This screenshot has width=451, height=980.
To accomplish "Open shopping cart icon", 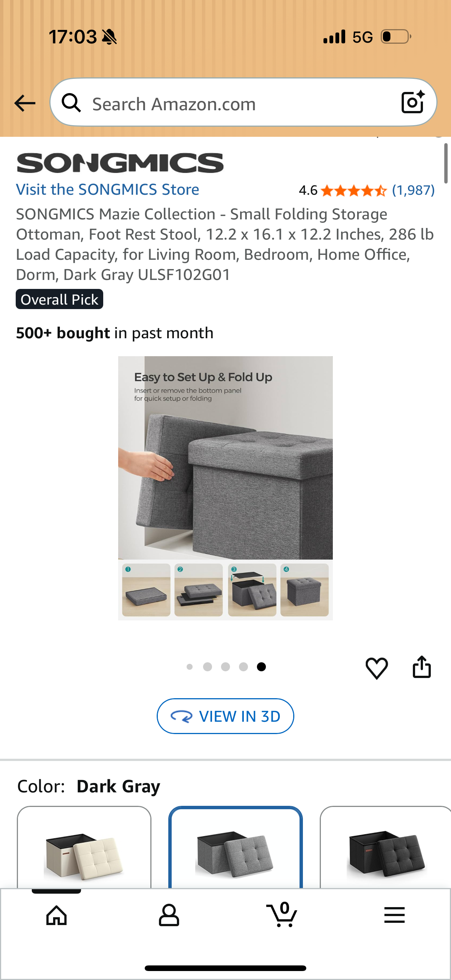I will pyautogui.click(x=282, y=914).
